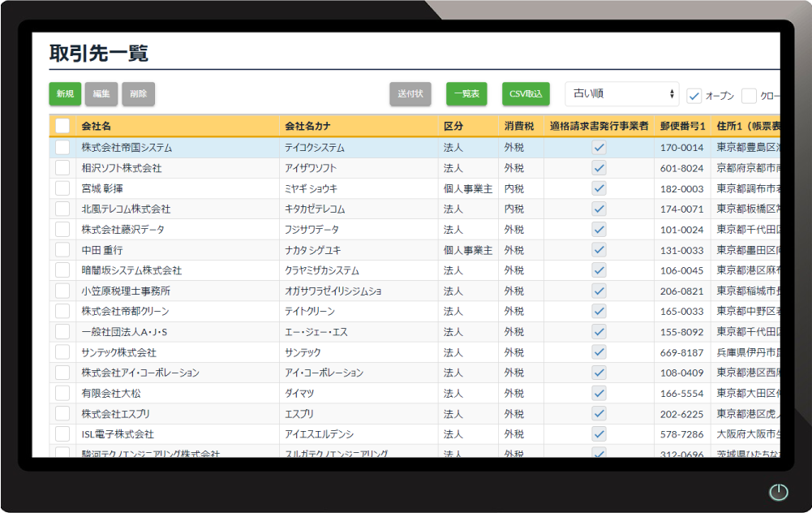Toggle the クローズ checkbox at right edge

click(x=749, y=96)
